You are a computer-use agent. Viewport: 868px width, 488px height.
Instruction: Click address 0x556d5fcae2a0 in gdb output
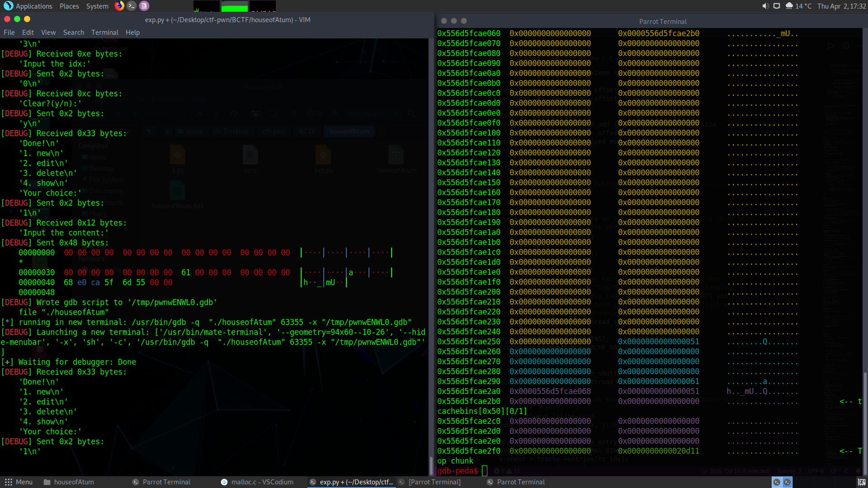pos(469,391)
